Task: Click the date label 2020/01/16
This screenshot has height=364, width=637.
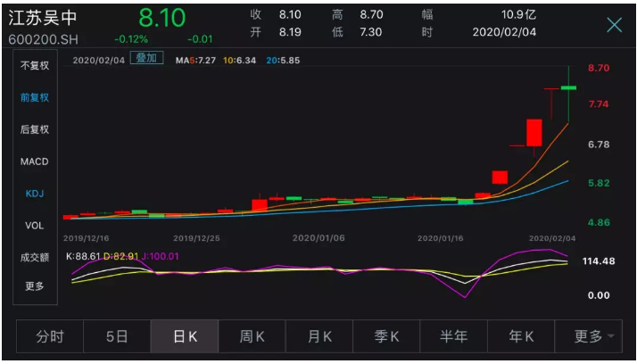Action: tap(441, 238)
